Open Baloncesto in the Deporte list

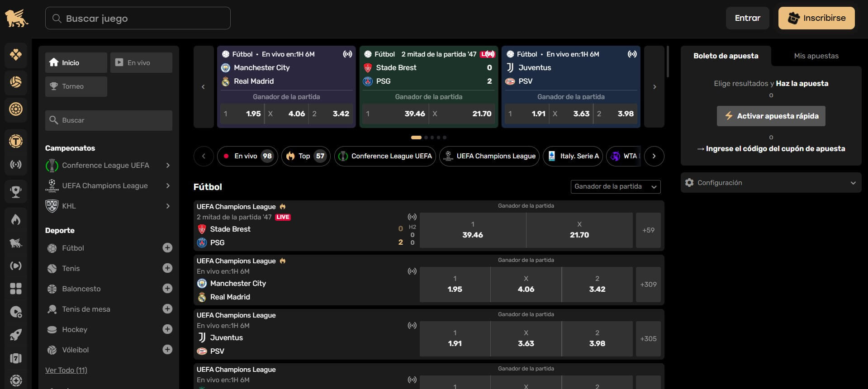tap(81, 289)
